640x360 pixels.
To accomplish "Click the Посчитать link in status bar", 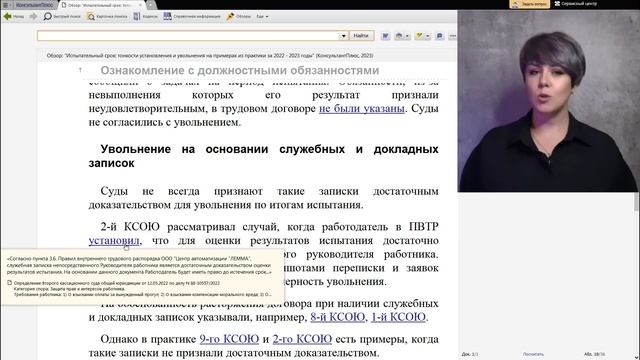I will [533, 354].
